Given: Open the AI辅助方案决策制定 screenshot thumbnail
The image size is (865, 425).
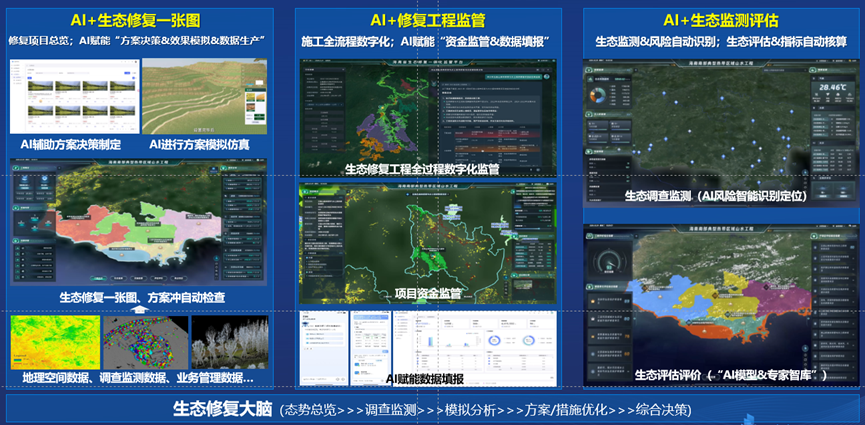Looking at the screenshot, I should tap(73, 98).
